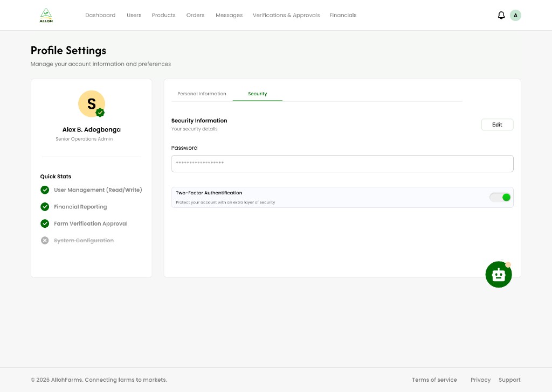Screen dimensions: 552x392
Task: Open the Privacy footer link
Action: [480, 380]
